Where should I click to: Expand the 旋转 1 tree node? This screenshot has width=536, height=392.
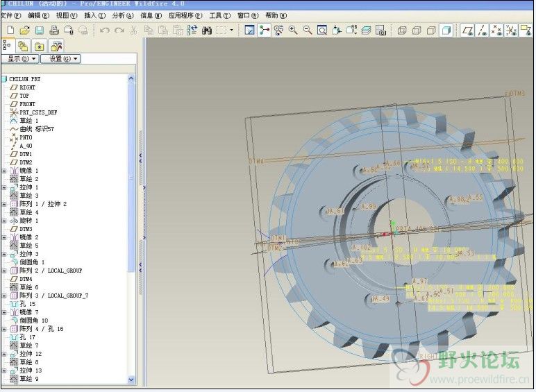(4, 221)
